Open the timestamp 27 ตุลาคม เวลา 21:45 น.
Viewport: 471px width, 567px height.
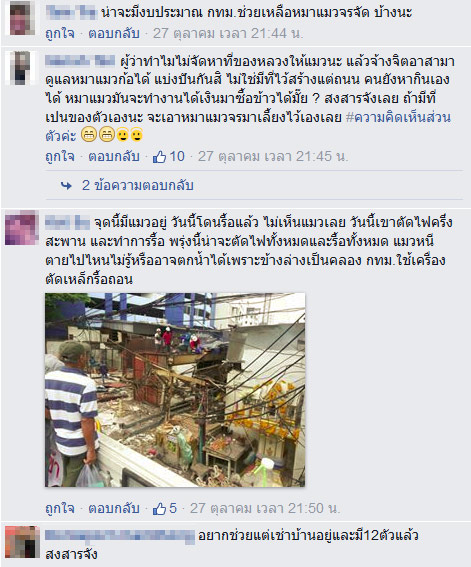coord(273,157)
